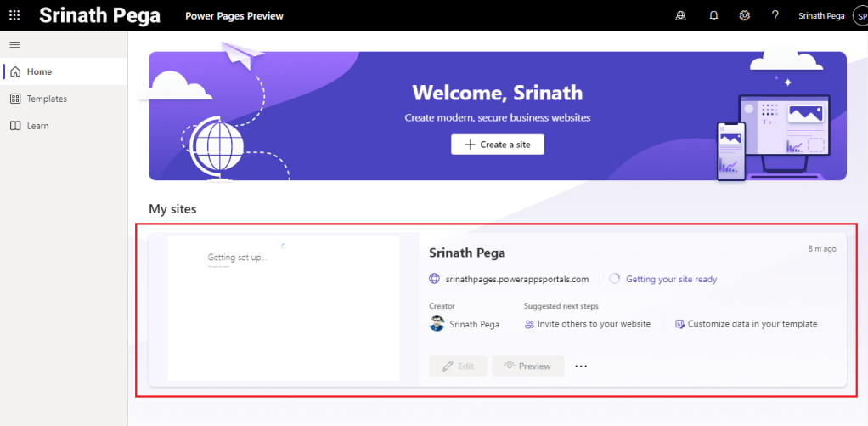The width and height of the screenshot is (868, 426).
Task: Open the app launcher waffle icon
Action: click(14, 15)
